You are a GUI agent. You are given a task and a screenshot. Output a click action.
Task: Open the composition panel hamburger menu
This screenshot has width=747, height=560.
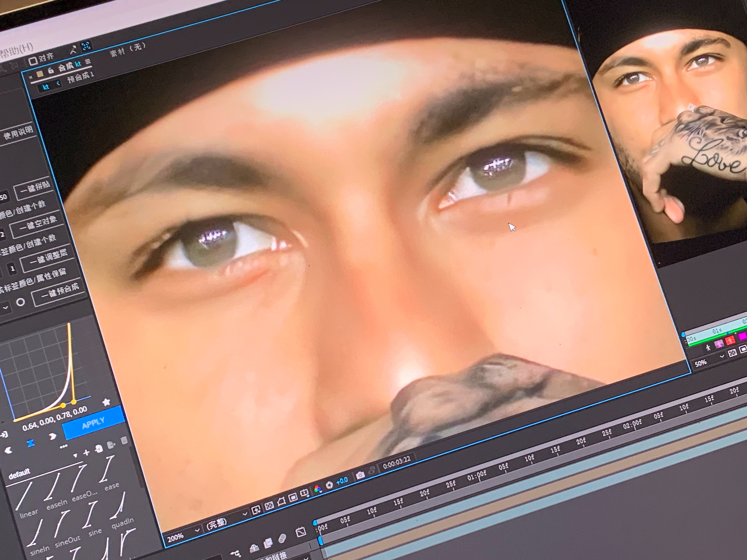click(88, 62)
